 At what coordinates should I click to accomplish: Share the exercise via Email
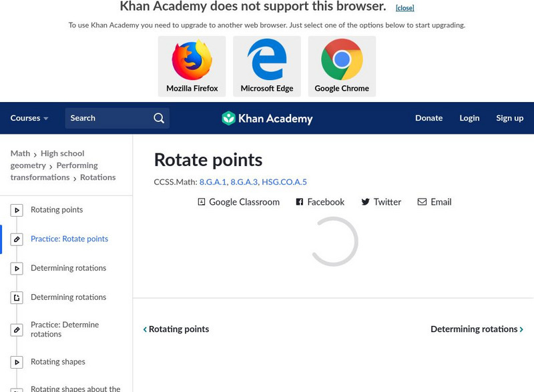click(x=435, y=202)
